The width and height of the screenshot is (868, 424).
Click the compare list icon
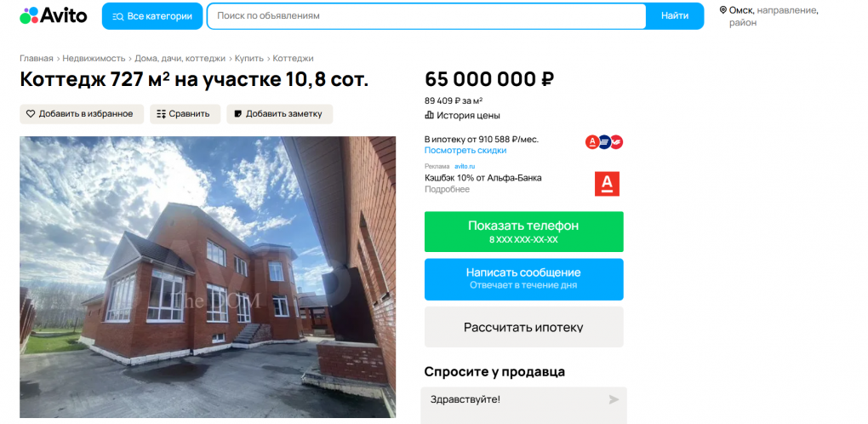click(x=161, y=114)
